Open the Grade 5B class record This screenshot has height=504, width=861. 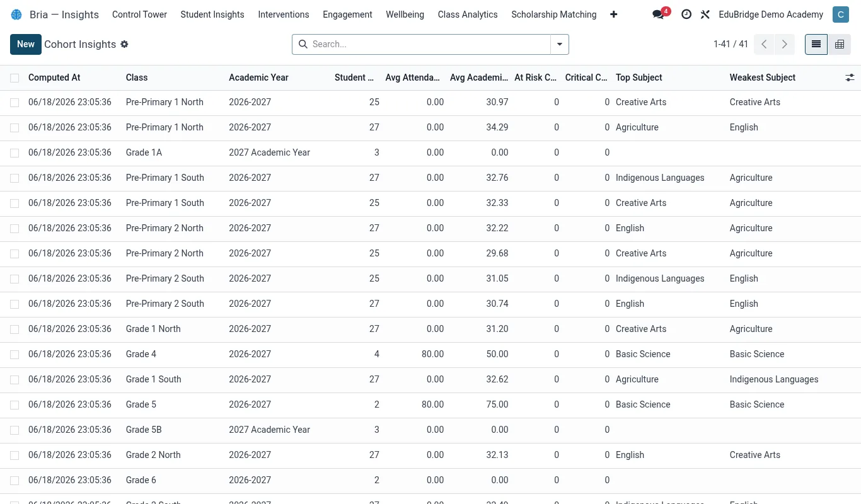144,430
